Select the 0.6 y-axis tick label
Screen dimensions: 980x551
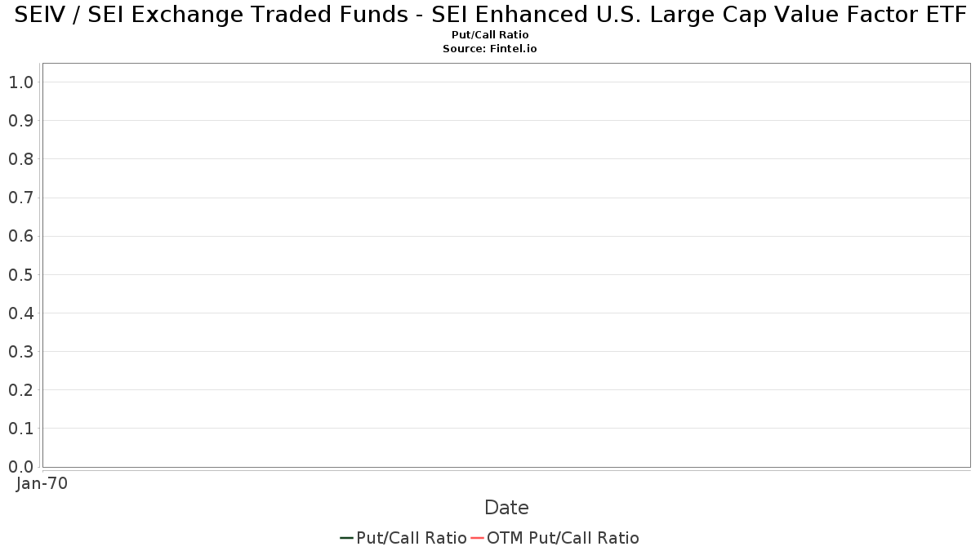point(20,236)
